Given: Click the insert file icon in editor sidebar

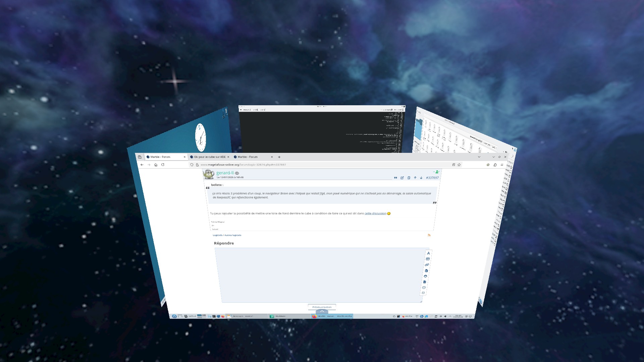Looking at the screenshot, I should point(426,270).
